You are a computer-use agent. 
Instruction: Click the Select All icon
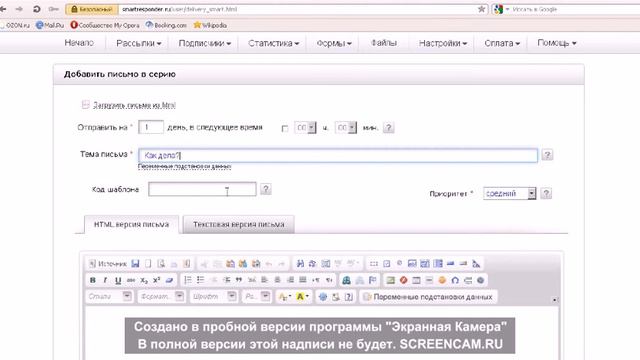pos(326,264)
